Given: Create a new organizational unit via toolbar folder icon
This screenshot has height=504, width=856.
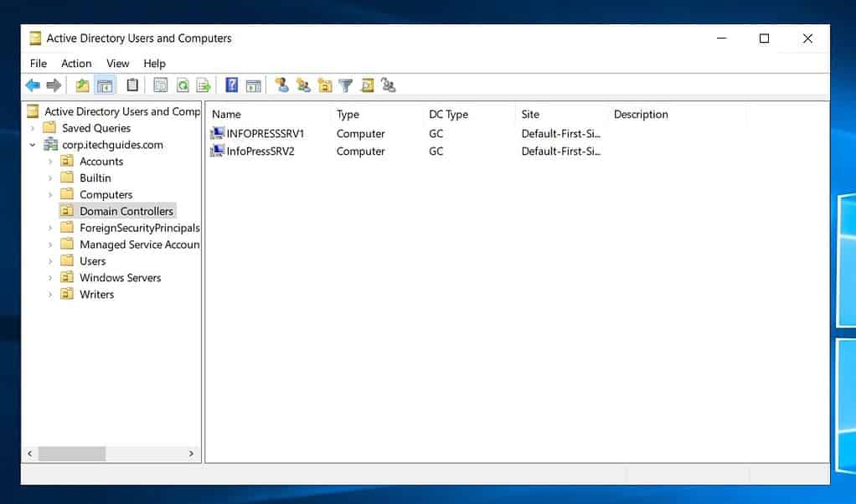Looking at the screenshot, I should coord(325,85).
